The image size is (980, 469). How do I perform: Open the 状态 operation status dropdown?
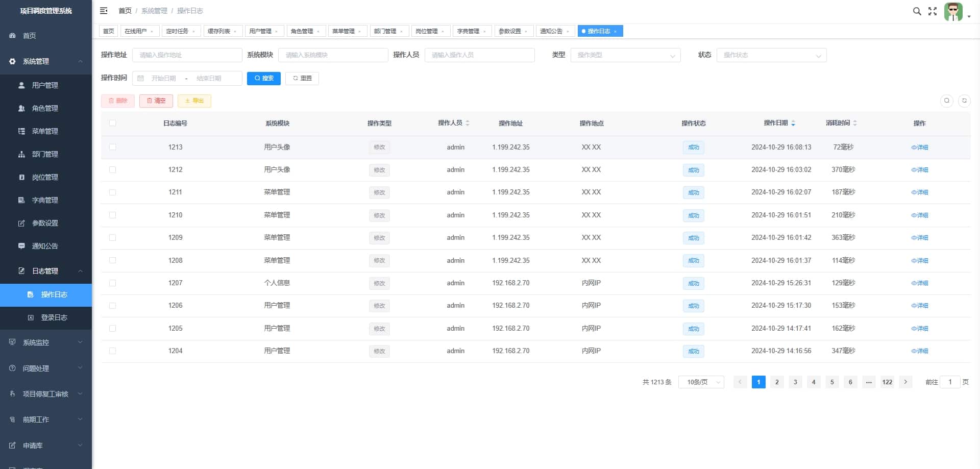[x=771, y=55]
